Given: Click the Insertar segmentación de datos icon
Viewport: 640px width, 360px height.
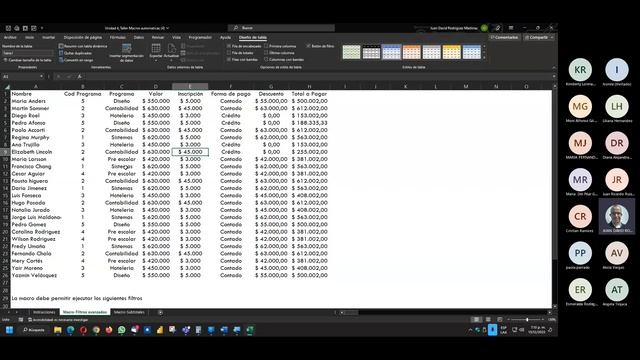Looking at the screenshot, I should (127, 49).
